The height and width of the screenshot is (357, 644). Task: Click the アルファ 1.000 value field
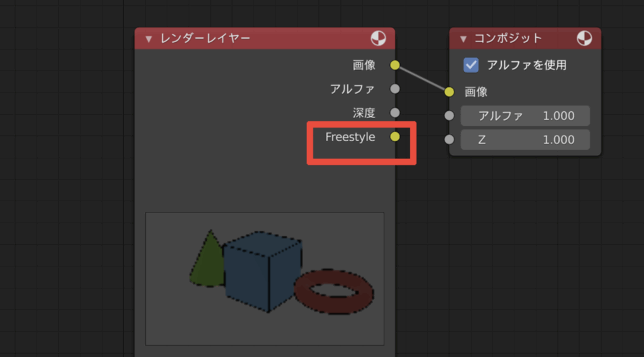(526, 116)
